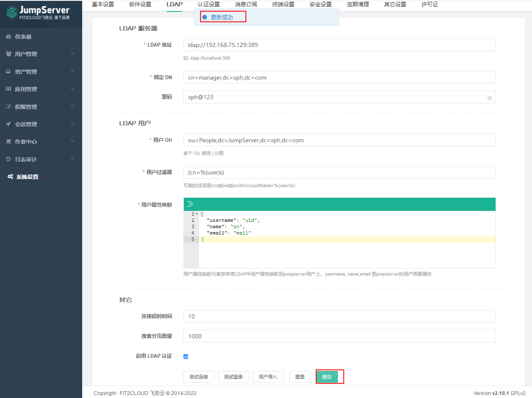Click the "email": "mail" line in editor

coord(229,233)
